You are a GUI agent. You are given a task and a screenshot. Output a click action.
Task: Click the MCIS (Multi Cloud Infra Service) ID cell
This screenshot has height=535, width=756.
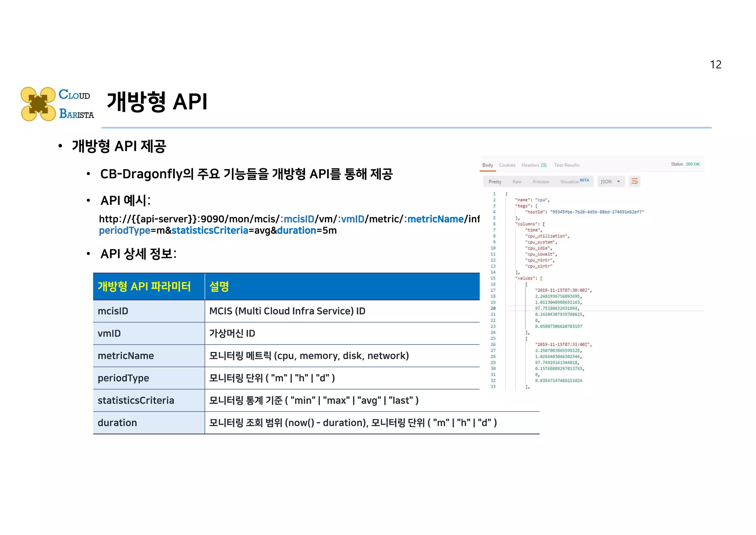tap(342, 311)
